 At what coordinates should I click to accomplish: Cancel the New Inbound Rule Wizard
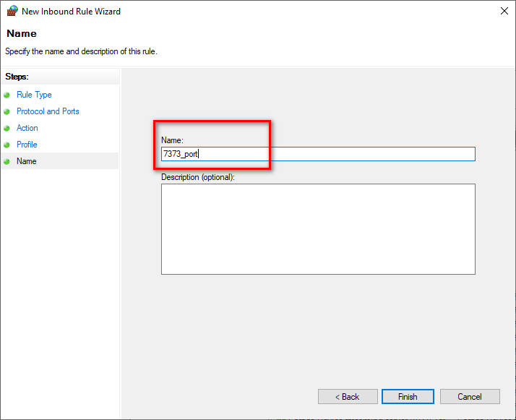(470, 397)
